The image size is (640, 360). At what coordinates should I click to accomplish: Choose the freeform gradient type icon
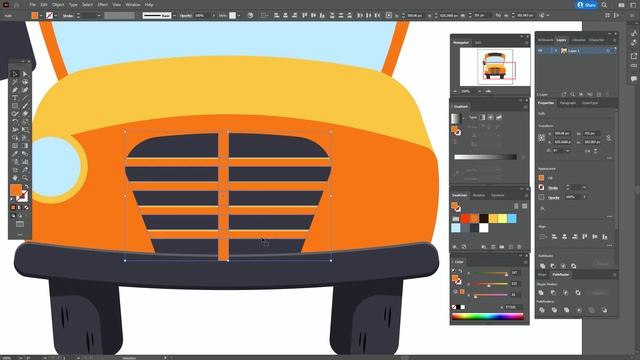[499, 117]
